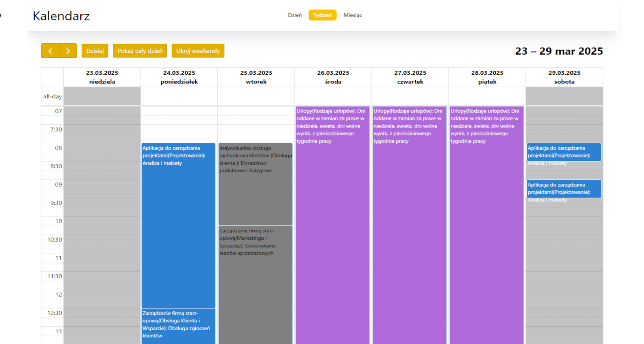Screen dimensions: 644x344
Task: Select the Tydzień view tab
Action: (322, 15)
